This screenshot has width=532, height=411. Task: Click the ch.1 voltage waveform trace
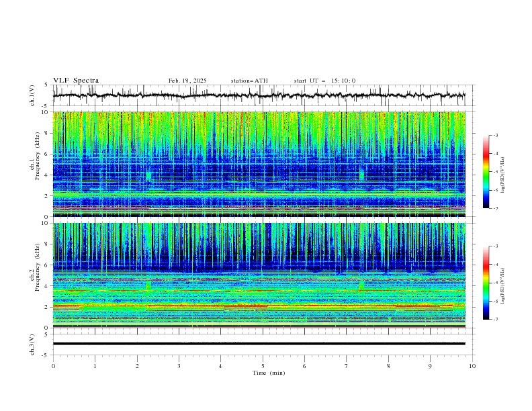[259, 95]
